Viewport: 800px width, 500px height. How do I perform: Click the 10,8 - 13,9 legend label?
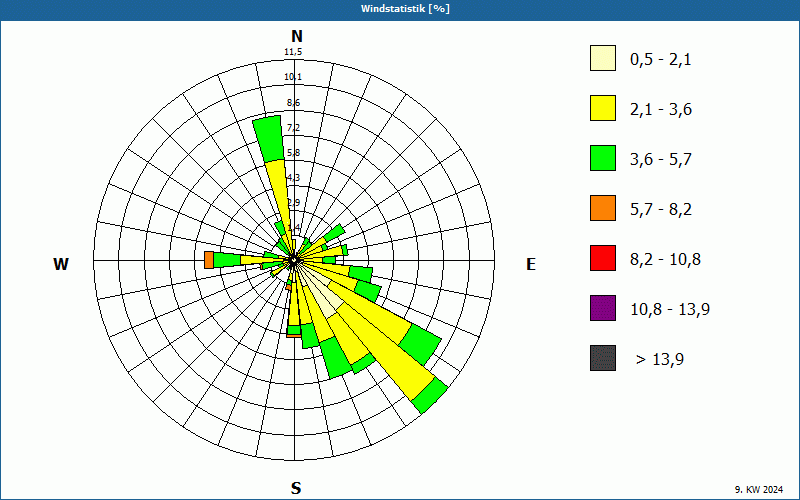(x=670, y=310)
